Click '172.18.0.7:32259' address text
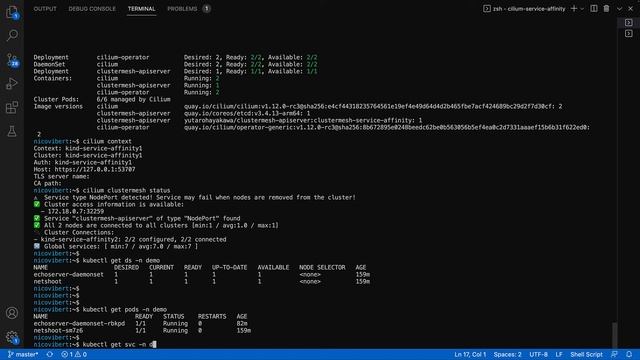Screen dimensions: 640x360 pos(76,211)
